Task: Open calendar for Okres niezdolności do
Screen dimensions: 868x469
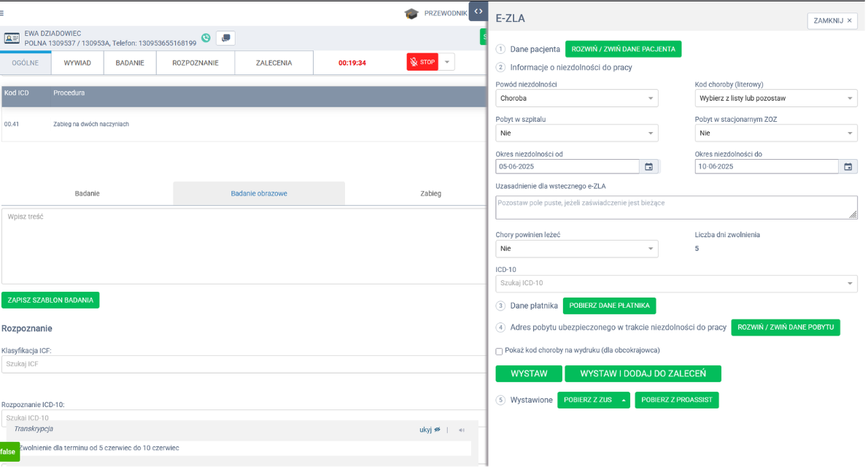Action: coord(848,167)
